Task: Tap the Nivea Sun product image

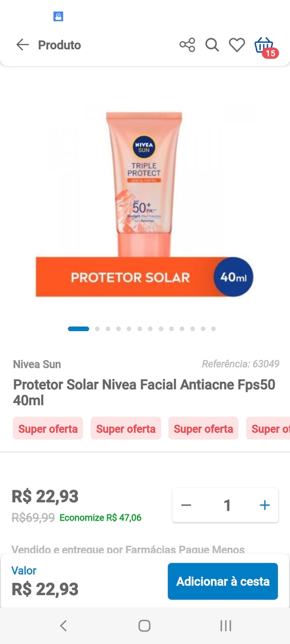Action: coord(144,199)
